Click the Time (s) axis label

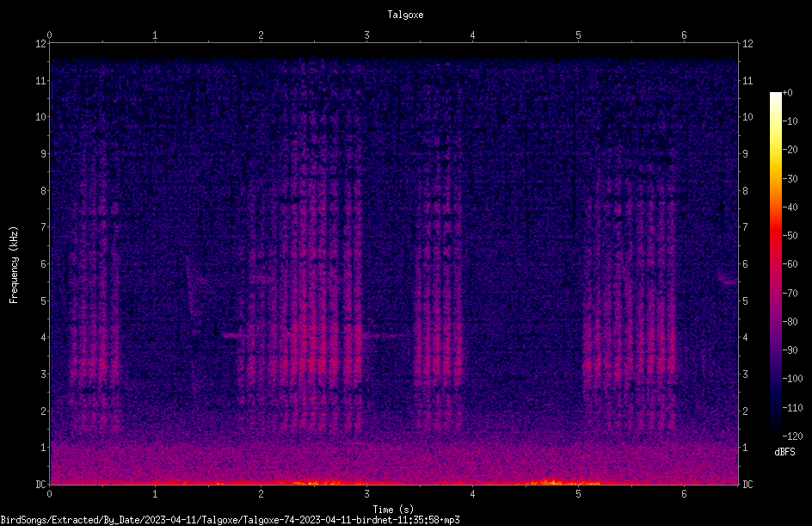(x=393, y=510)
